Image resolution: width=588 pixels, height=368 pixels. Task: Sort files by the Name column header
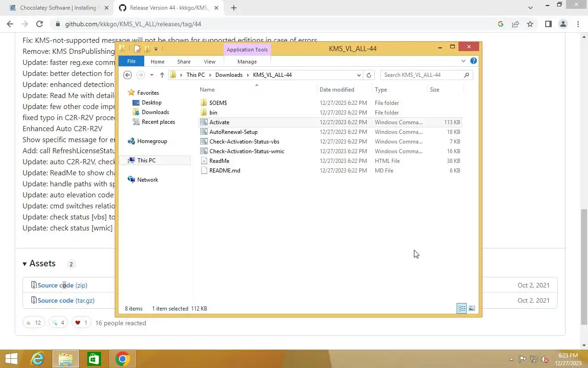[257, 90]
